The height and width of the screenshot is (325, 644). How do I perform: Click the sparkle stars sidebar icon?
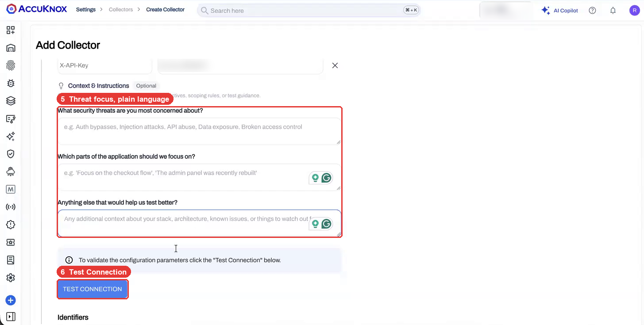(11, 136)
